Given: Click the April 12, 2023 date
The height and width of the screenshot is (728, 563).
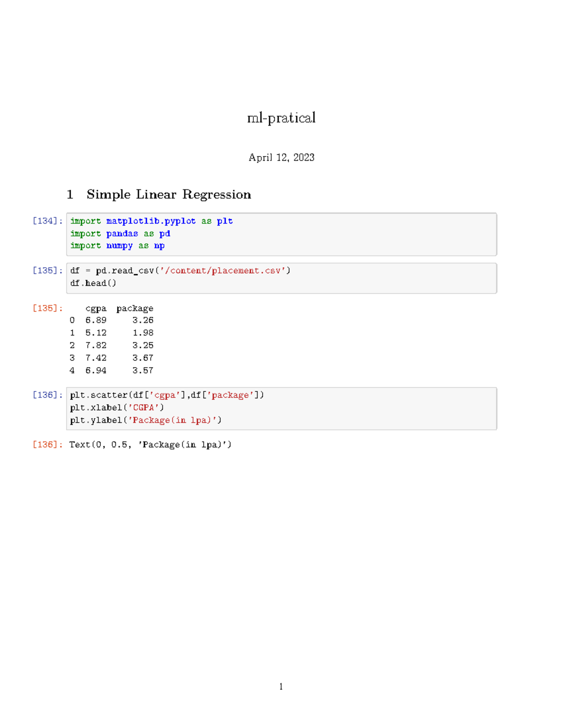Looking at the screenshot, I should point(281,157).
